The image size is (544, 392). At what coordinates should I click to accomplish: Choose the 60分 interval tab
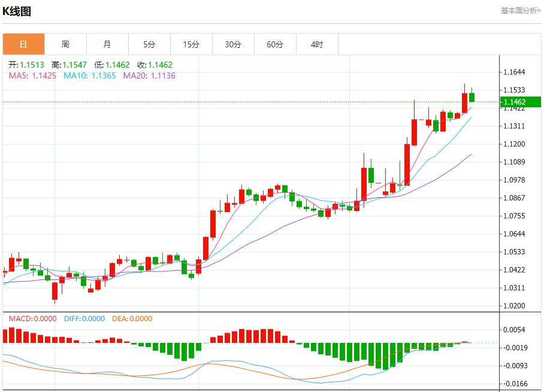pyautogui.click(x=275, y=44)
